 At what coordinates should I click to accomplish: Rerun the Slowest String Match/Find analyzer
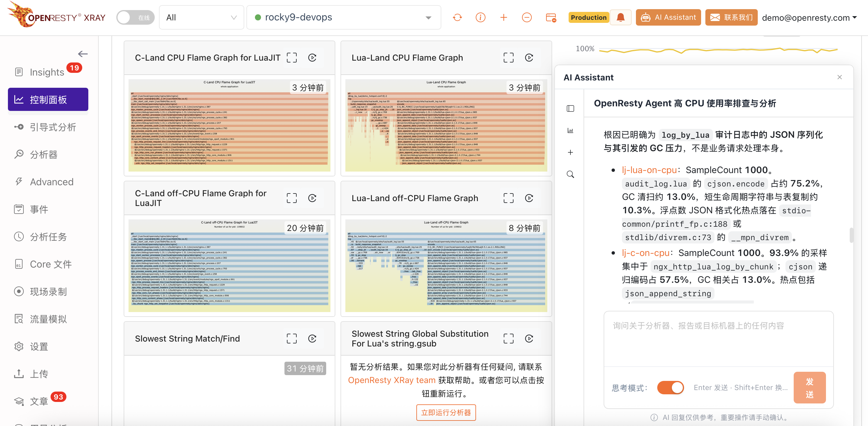pos(312,339)
